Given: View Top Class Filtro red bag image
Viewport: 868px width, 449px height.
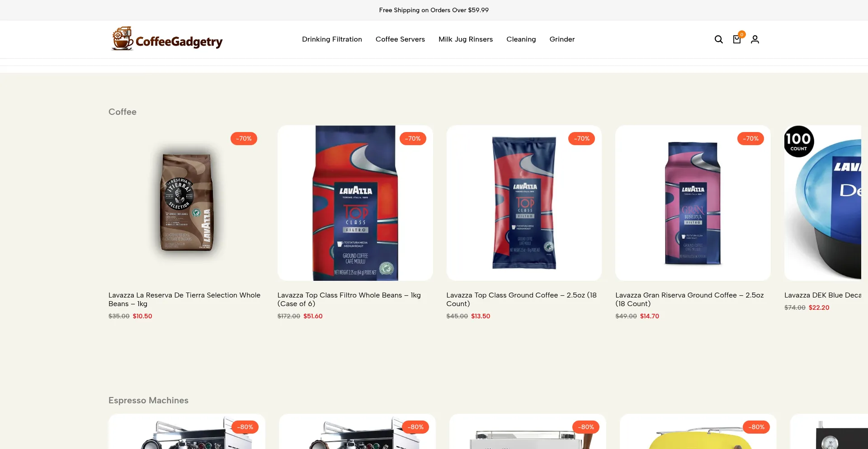Looking at the screenshot, I should [355, 203].
